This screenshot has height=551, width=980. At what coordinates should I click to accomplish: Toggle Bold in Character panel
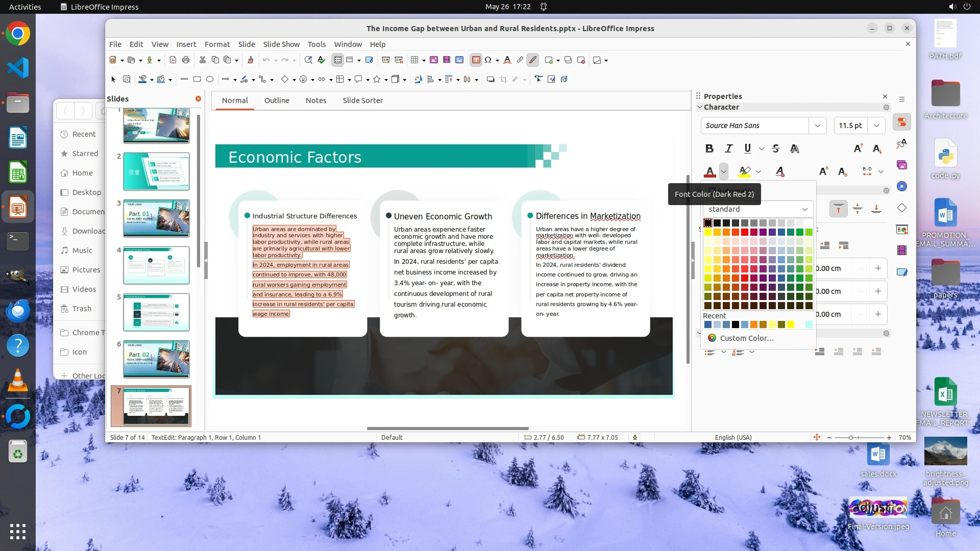point(709,148)
